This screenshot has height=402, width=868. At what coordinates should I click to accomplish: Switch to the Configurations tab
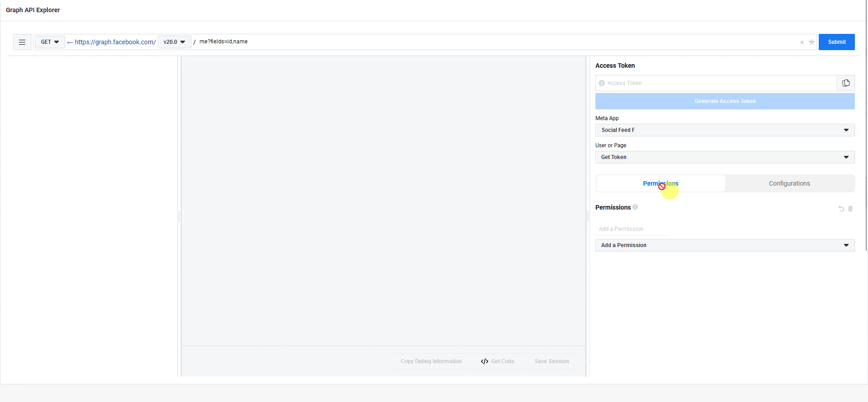point(789,183)
